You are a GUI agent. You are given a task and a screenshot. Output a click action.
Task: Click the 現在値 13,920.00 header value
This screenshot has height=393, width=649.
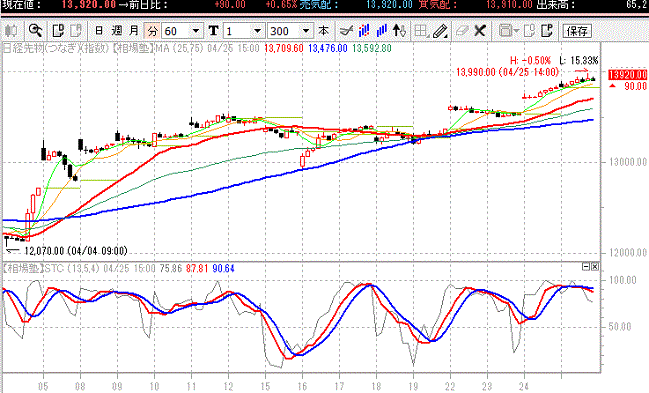coord(89,5)
